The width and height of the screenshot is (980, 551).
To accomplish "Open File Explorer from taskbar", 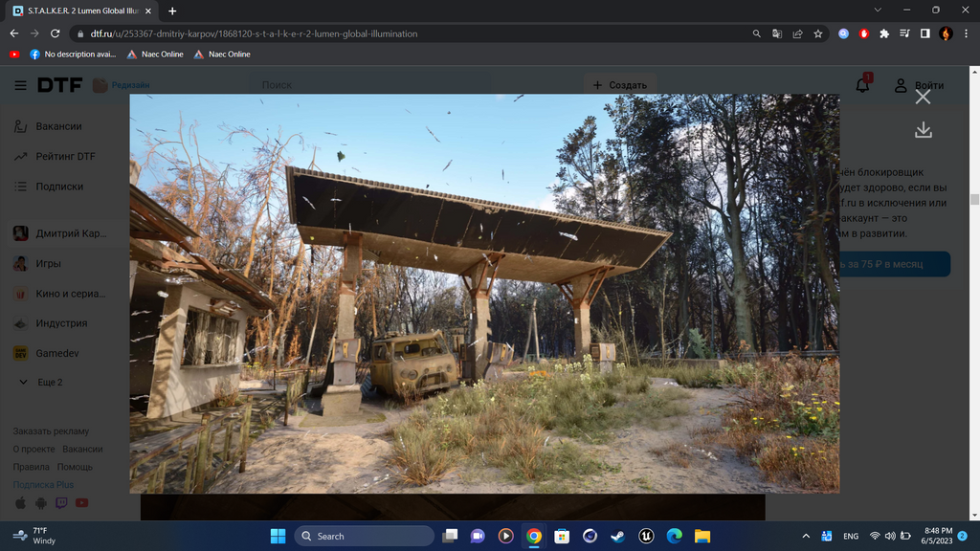I will (x=702, y=536).
